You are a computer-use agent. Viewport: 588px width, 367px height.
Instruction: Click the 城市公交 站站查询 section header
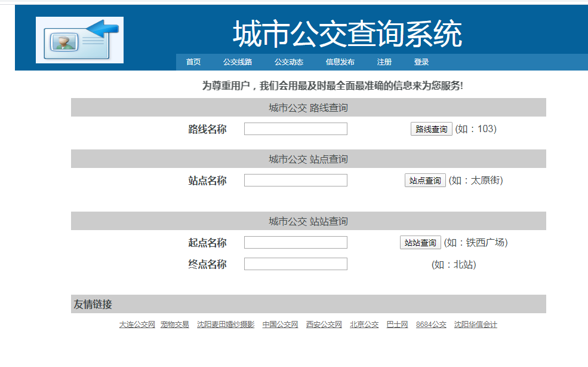click(308, 221)
